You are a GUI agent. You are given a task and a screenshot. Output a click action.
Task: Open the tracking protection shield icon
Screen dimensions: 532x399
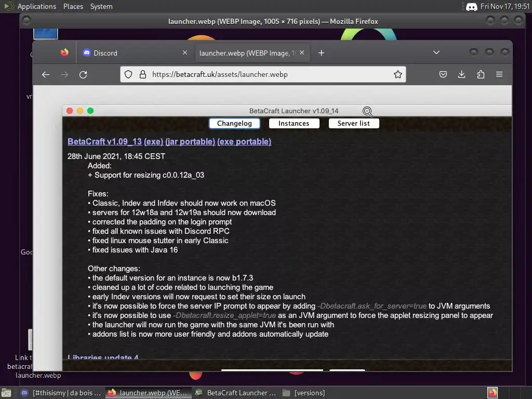pos(128,74)
